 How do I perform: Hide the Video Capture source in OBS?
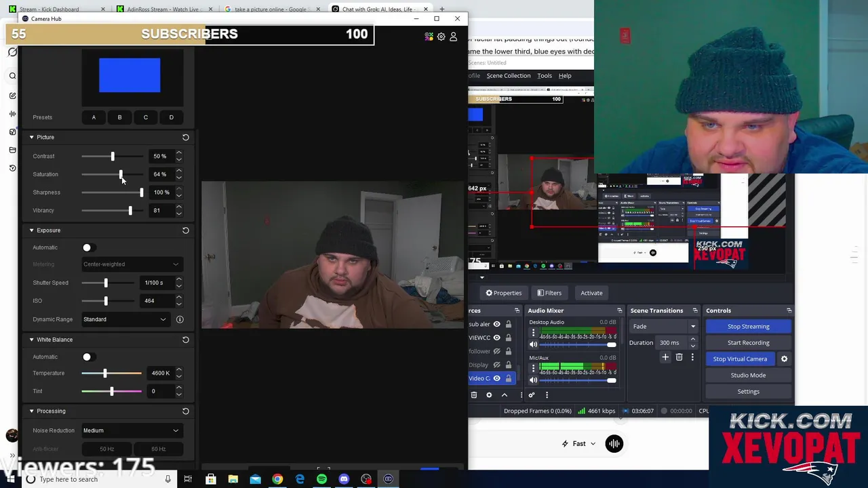click(x=496, y=378)
